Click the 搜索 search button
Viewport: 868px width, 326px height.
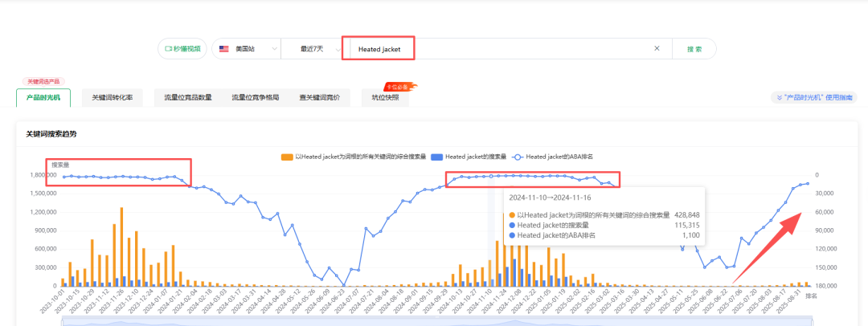(x=694, y=49)
